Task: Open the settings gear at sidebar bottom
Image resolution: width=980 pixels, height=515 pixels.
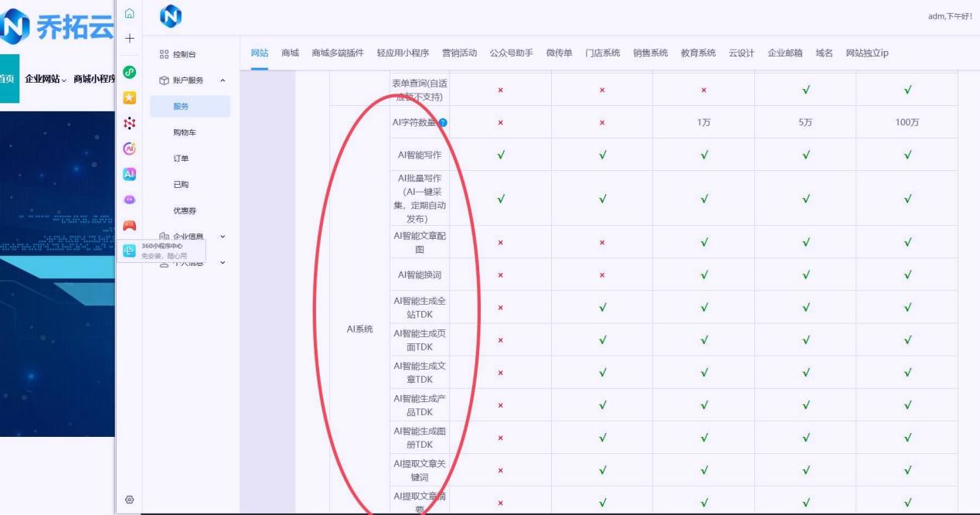Action: (x=130, y=499)
